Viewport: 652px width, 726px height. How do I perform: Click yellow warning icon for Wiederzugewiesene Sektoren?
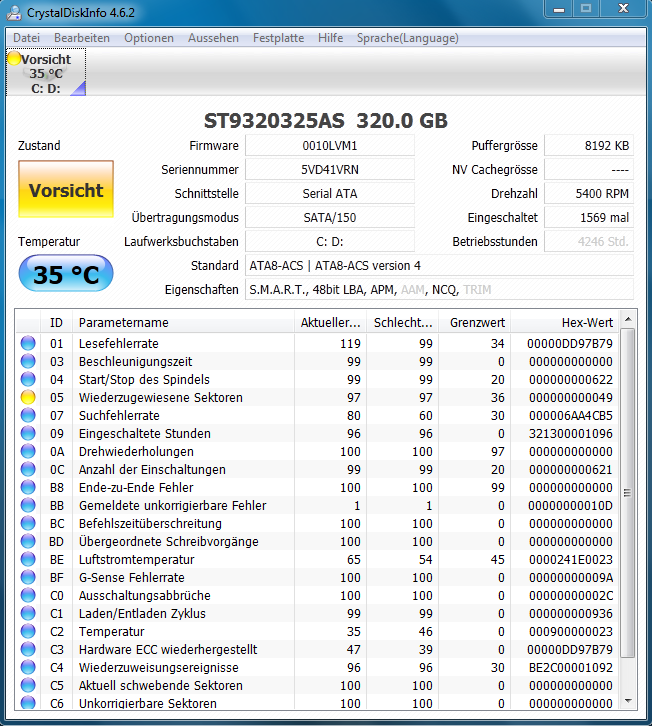(28, 397)
